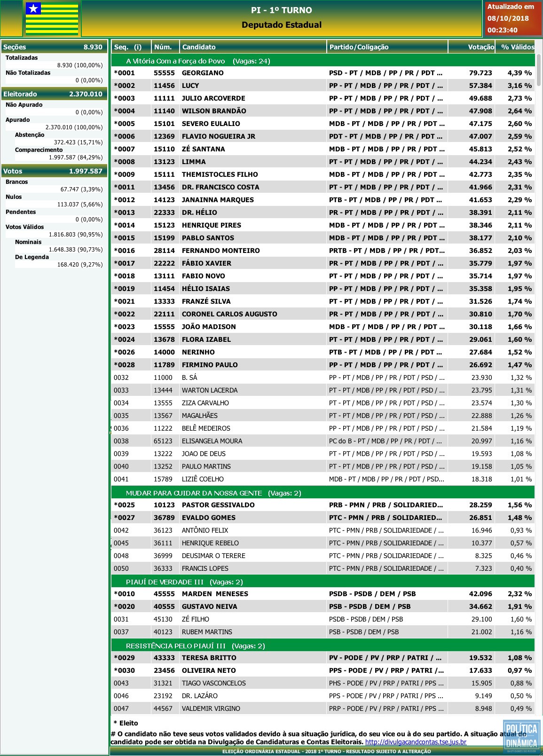Select candidate PASTOR GESSIVALDO
Image resolution: width=543 pixels, height=756 pixels.
(x=323, y=505)
